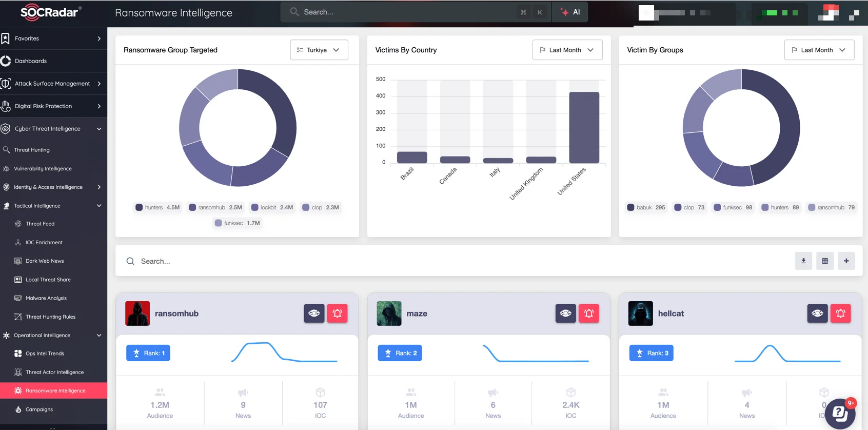Open the hellcat group name link
The height and width of the screenshot is (430, 868).
(x=671, y=314)
